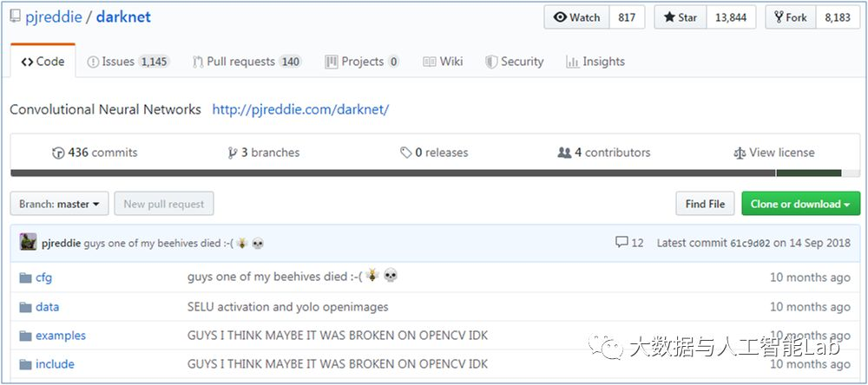Open the cfg row commit message about beehives
868x385 pixels.
(x=293, y=276)
